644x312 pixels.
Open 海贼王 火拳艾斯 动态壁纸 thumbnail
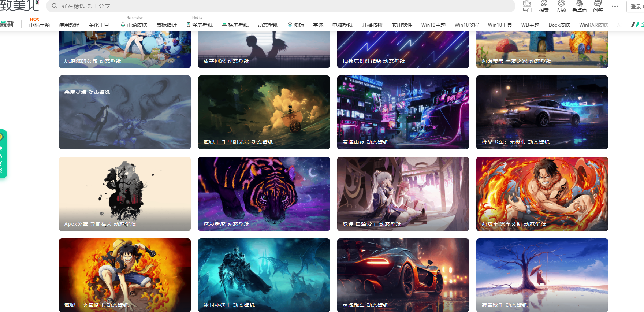click(542, 194)
